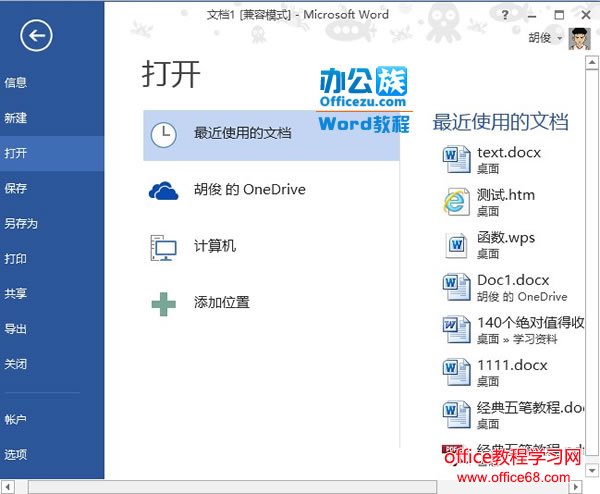Click the green plus add-location icon
The height and width of the screenshot is (494, 600).
(164, 304)
